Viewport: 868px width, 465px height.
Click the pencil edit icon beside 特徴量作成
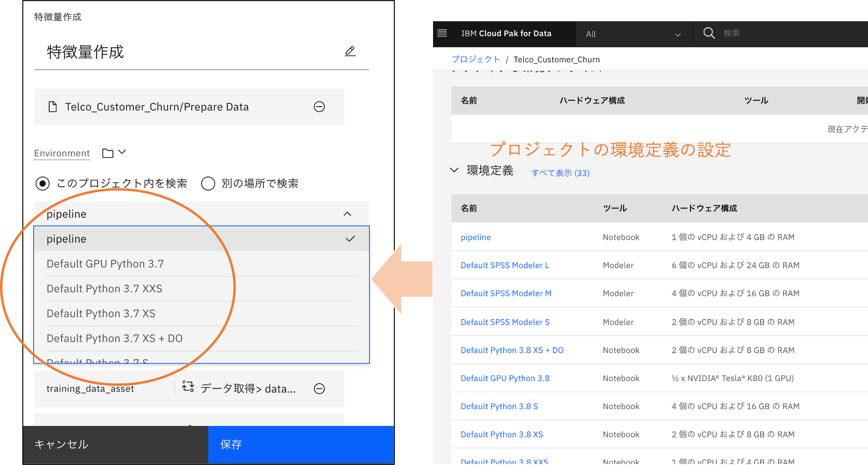[351, 51]
